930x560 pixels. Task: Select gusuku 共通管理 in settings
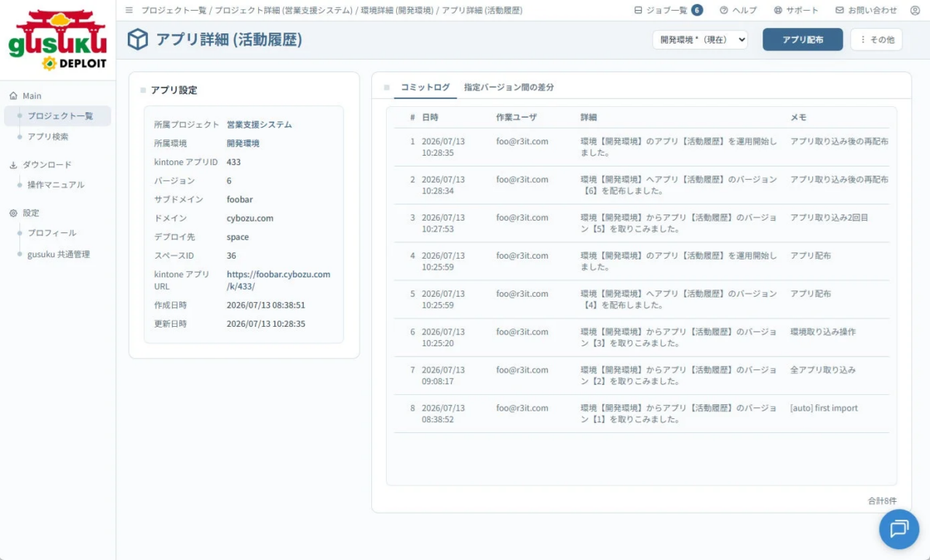pyautogui.click(x=58, y=254)
